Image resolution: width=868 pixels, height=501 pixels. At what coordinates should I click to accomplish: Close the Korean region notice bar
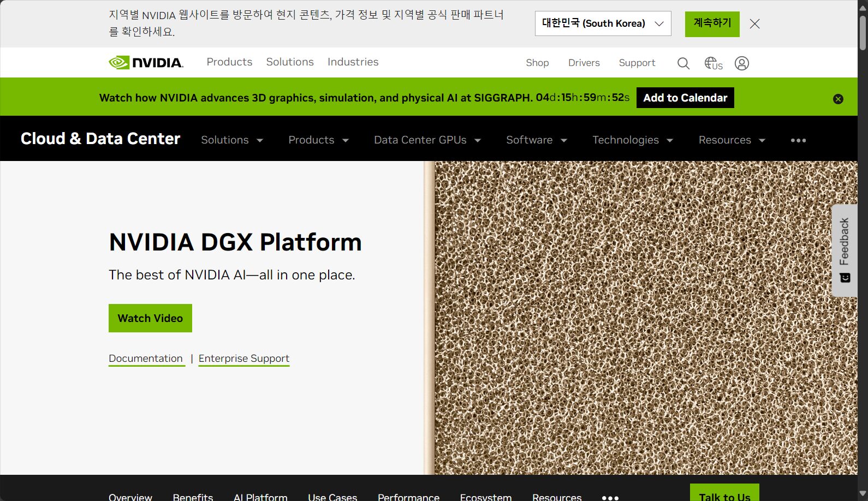point(754,23)
